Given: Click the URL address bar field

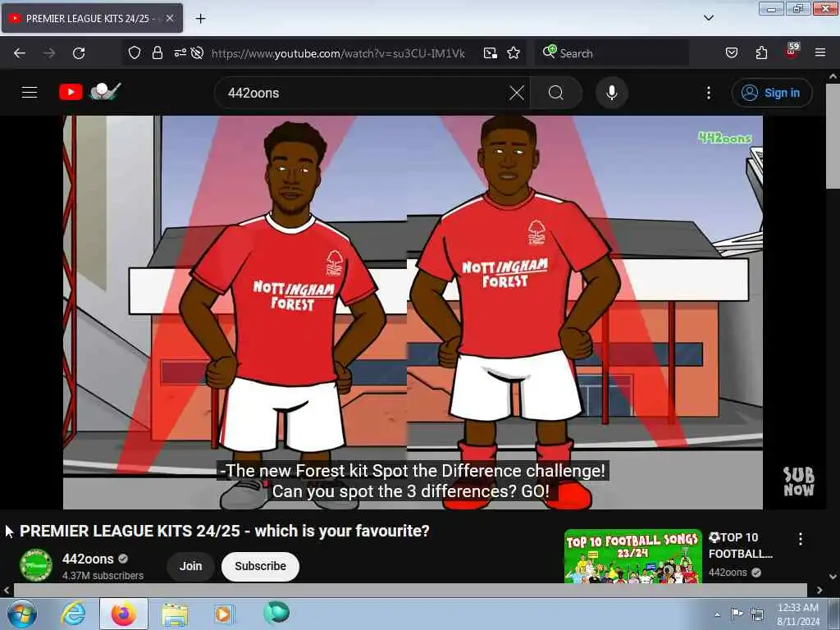Looking at the screenshot, I should click(x=337, y=53).
